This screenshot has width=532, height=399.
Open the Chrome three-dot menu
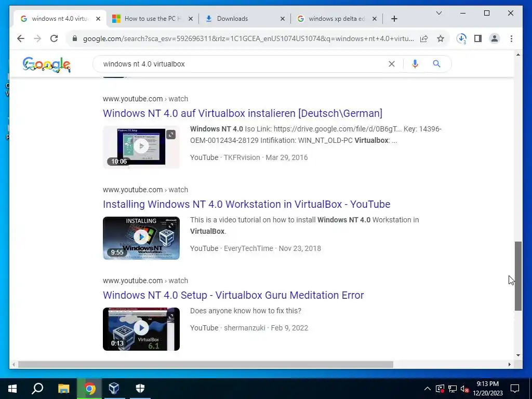click(x=511, y=38)
